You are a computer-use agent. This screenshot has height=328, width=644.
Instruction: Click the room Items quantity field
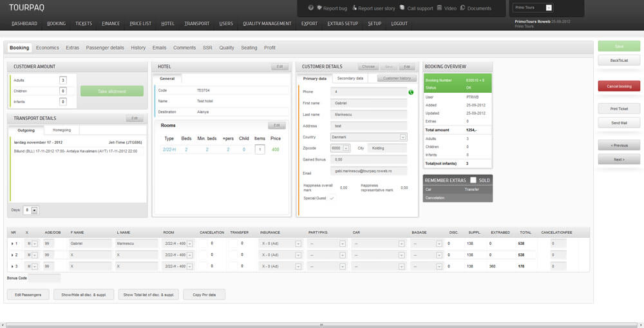260,150
